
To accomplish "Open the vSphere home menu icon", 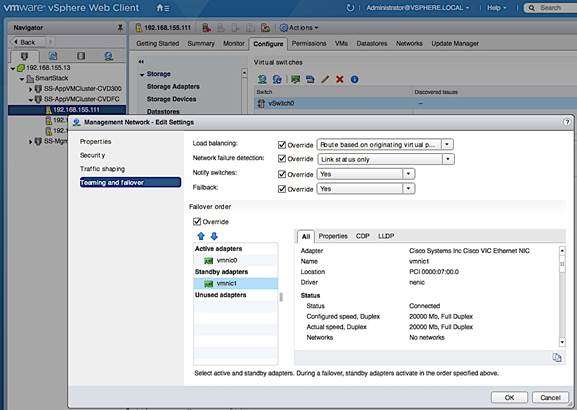I will 163,8.
